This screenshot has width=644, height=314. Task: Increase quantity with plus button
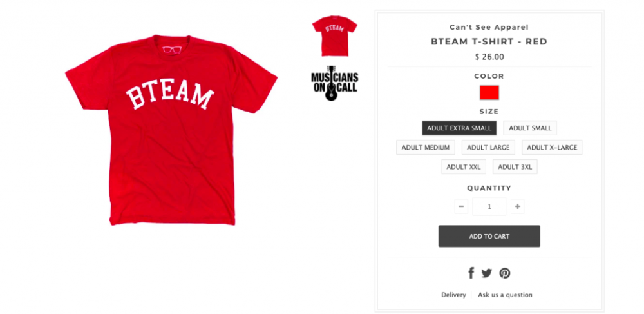click(518, 206)
